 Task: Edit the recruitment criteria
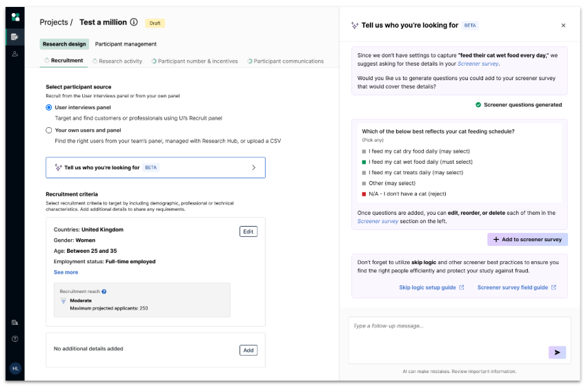coord(248,231)
